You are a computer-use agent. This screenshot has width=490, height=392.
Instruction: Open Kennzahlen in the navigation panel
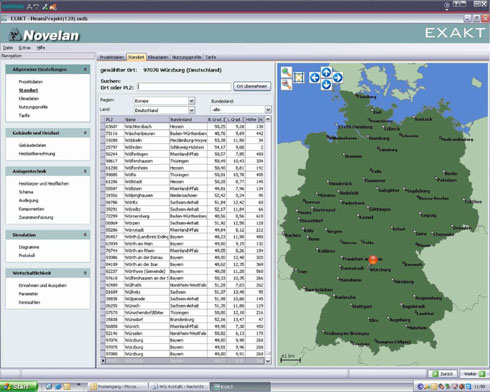[29, 302]
